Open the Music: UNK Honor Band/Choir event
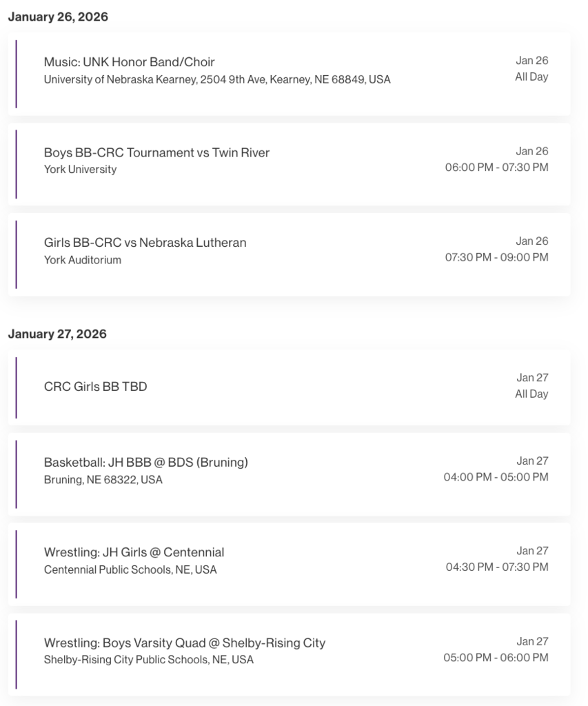 tap(130, 62)
